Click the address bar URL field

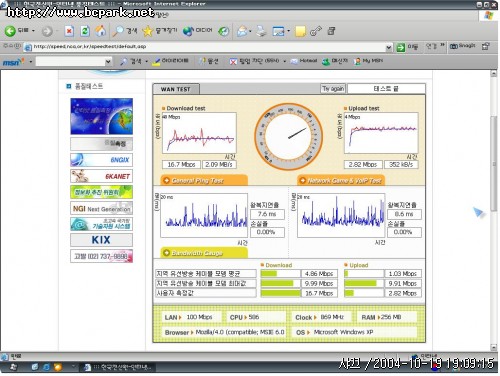[x=208, y=47]
